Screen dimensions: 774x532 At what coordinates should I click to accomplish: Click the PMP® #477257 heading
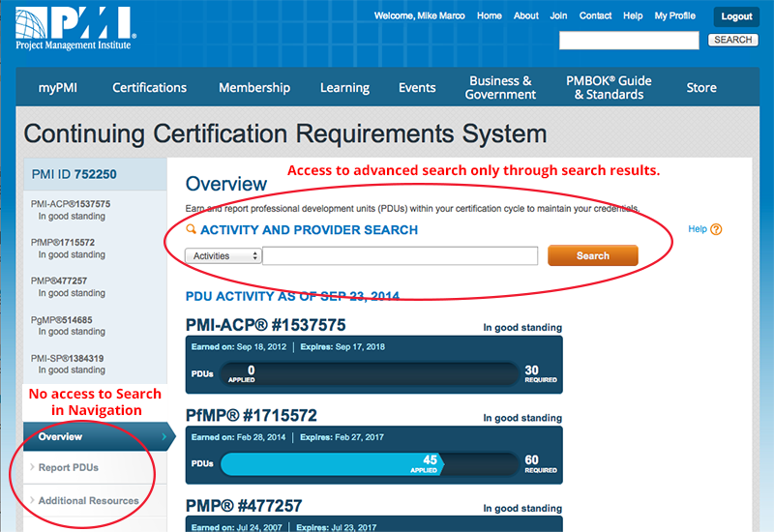click(244, 506)
